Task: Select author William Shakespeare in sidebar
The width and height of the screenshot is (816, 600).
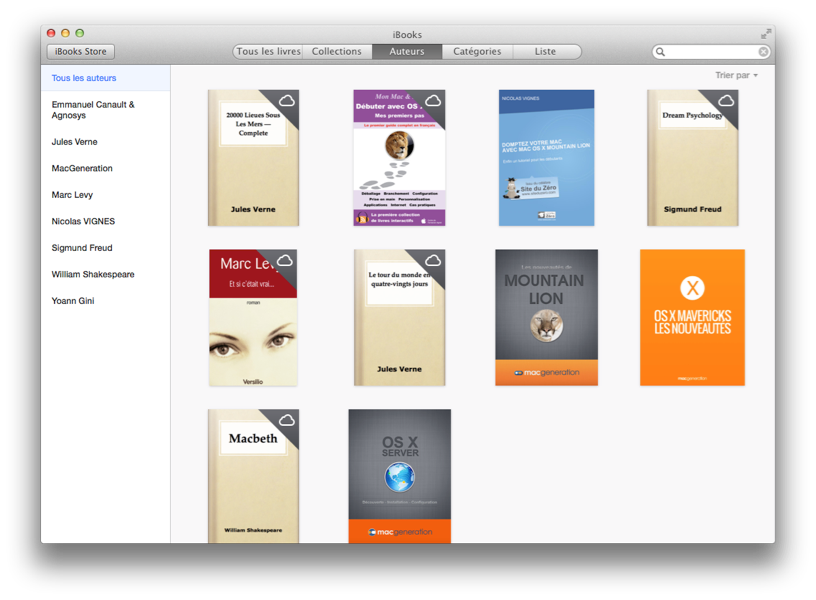Action: point(106,274)
